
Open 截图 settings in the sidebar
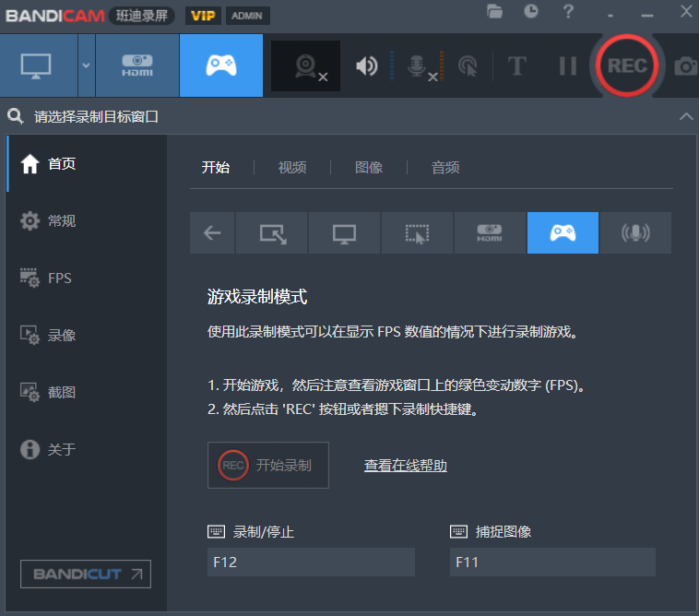tap(87, 392)
